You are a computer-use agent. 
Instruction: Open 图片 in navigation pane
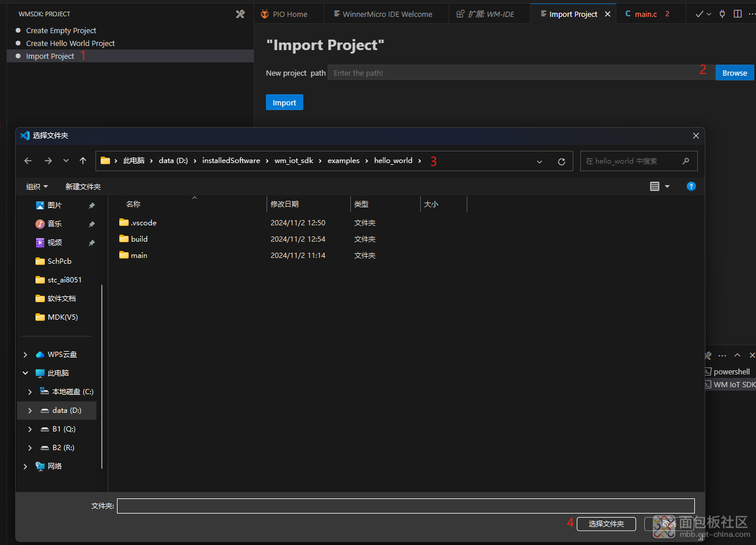pos(54,206)
